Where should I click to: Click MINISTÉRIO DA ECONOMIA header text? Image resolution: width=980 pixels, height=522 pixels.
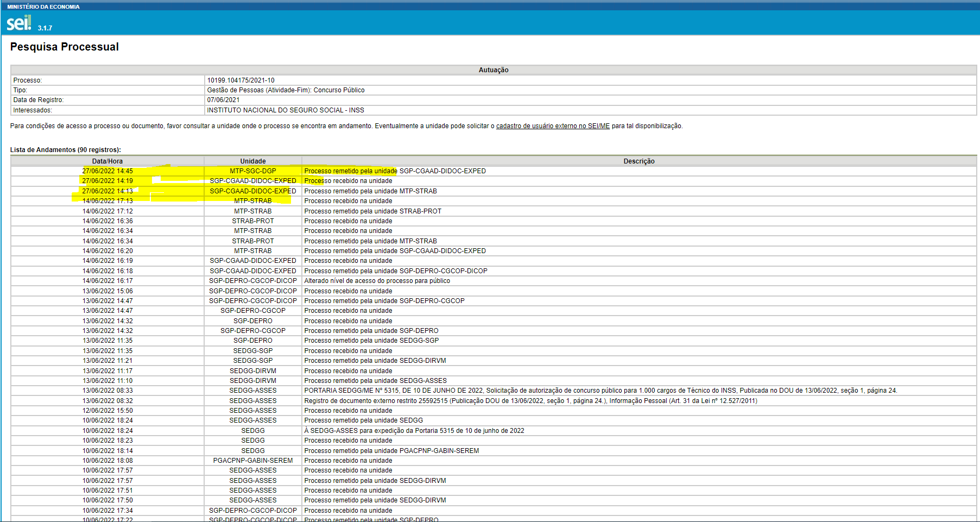click(x=43, y=7)
